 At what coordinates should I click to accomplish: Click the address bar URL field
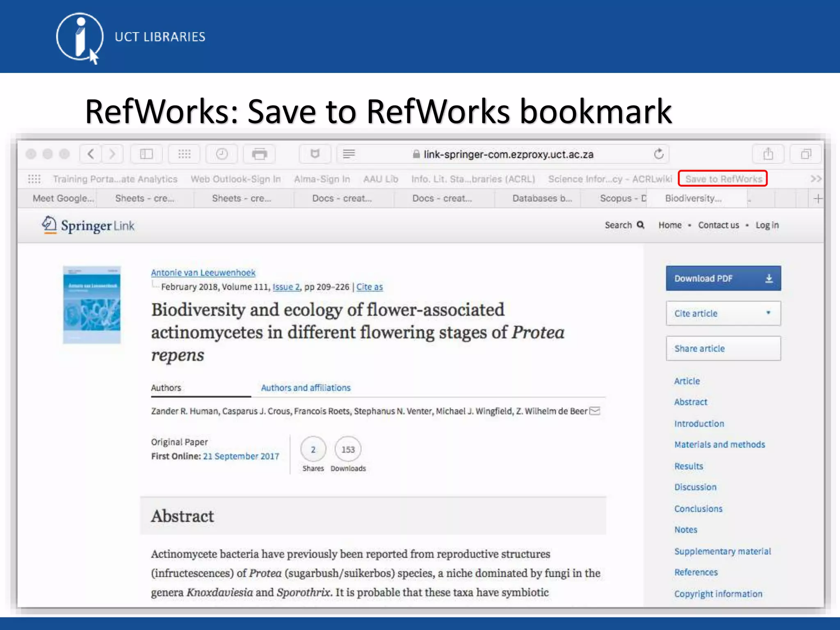click(502, 154)
